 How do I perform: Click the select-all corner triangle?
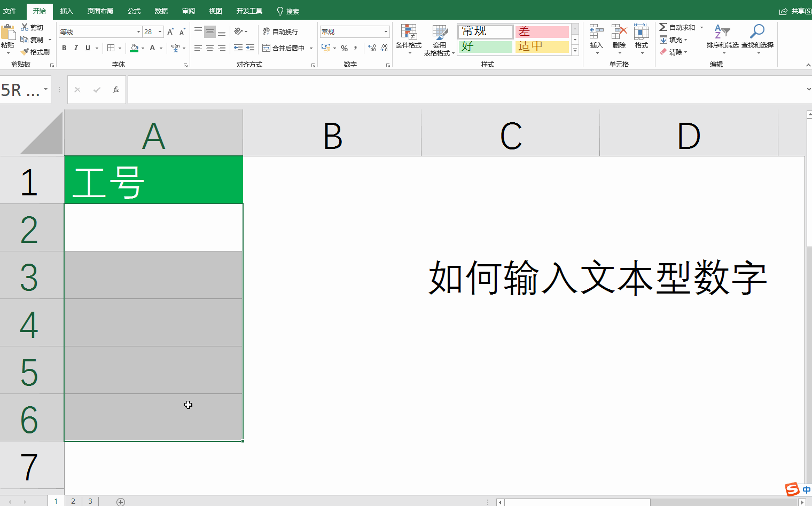tap(41, 133)
